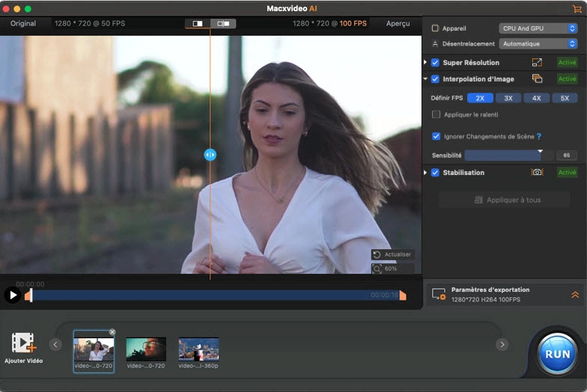Disable the Super Résolution checkbox
Image resolution: width=587 pixels, height=392 pixels.
[435, 63]
